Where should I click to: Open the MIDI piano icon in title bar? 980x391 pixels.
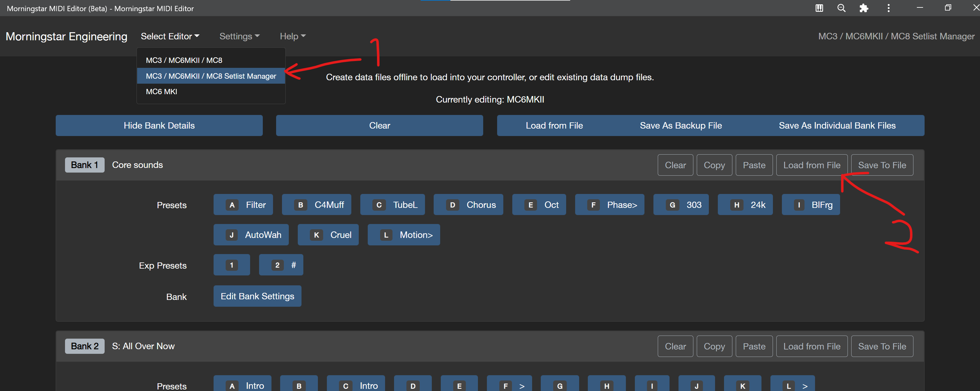pyautogui.click(x=819, y=8)
